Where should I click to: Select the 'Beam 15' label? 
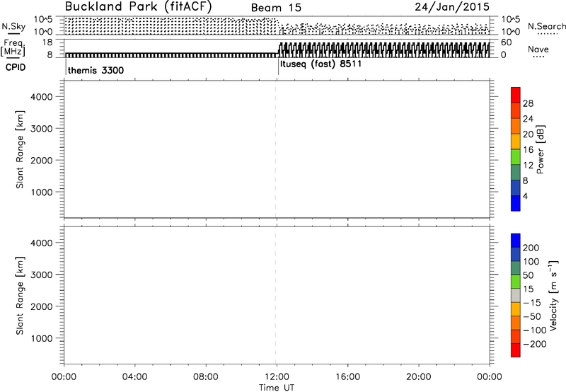(x=276, y=8)
